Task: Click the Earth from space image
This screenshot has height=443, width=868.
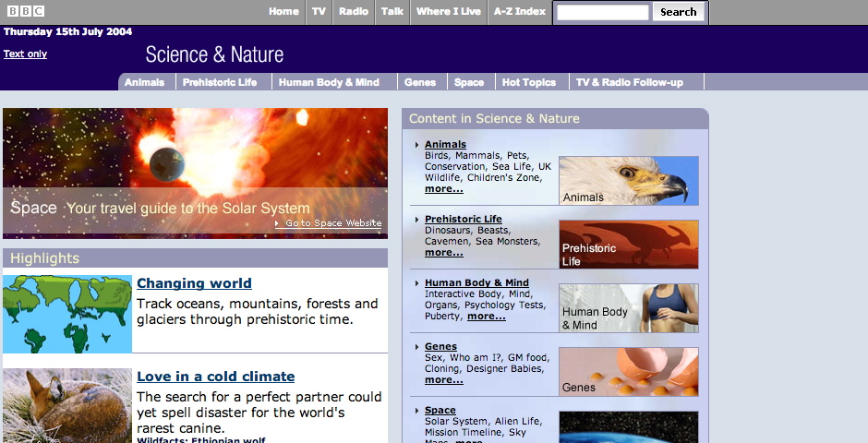Action: [628, 427]
